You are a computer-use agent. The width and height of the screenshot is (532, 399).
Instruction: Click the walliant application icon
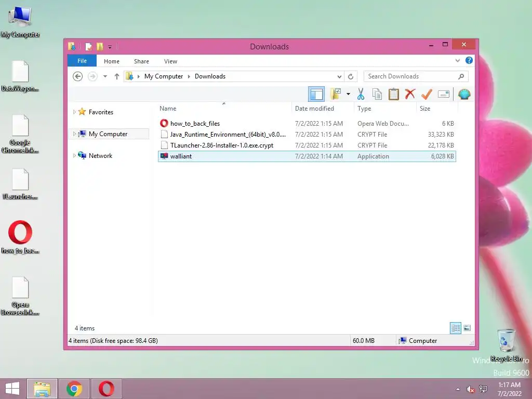point(164,156)
